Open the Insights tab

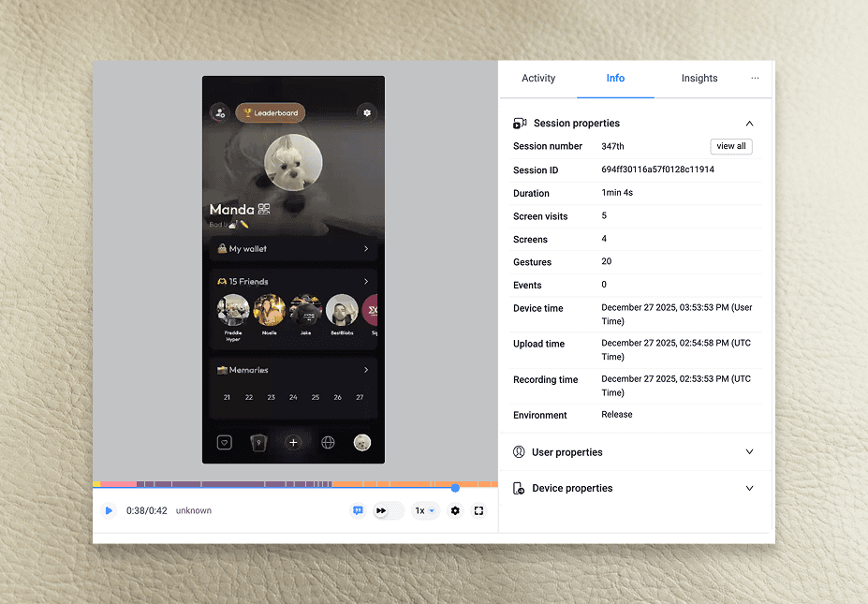tap(699, 78)
